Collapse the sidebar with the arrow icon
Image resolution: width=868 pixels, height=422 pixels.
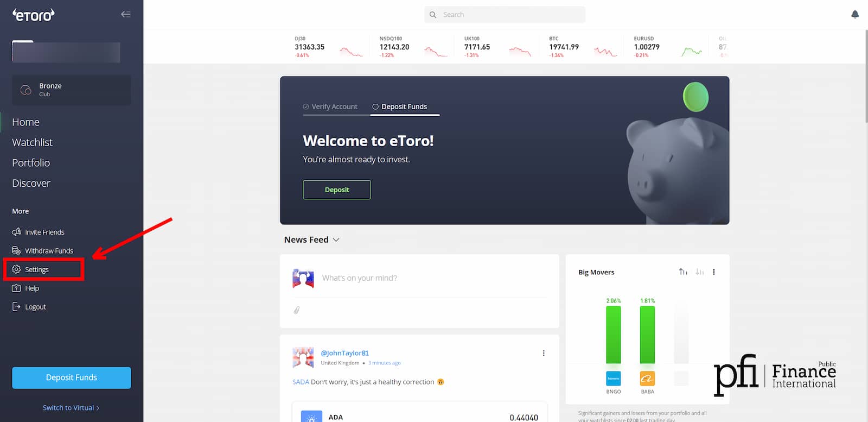coord(126,14)
